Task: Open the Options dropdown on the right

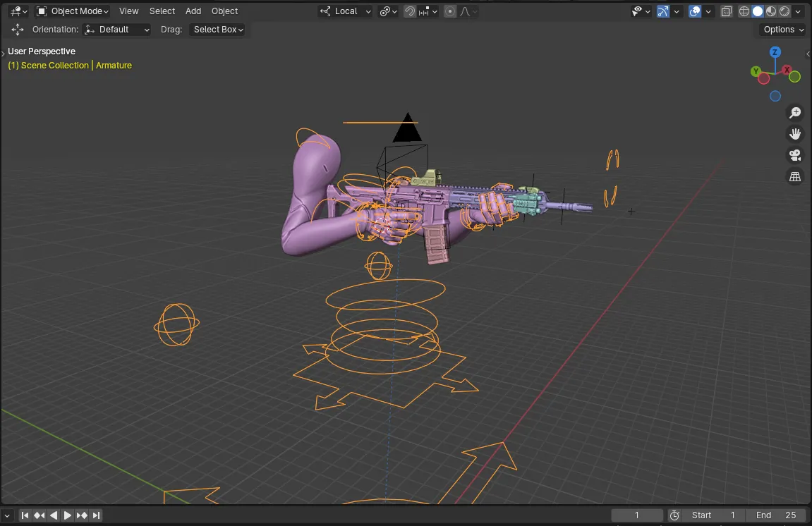Action: 782,30
